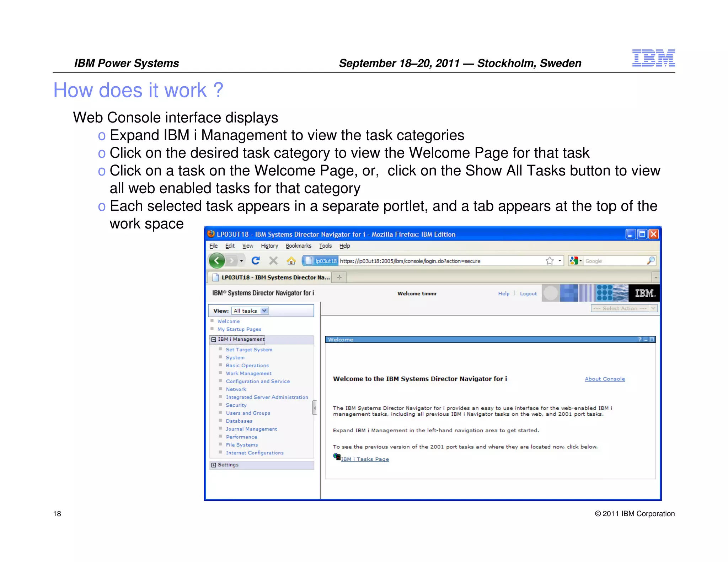Open the File menu
This screenshot has height=562, width=728.
(x=213, y=246)
